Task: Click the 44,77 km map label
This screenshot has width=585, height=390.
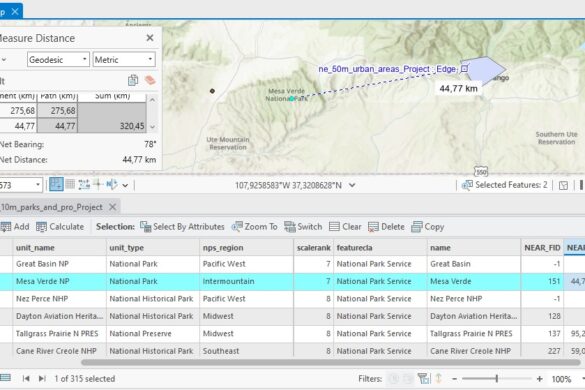Action: 458,88
